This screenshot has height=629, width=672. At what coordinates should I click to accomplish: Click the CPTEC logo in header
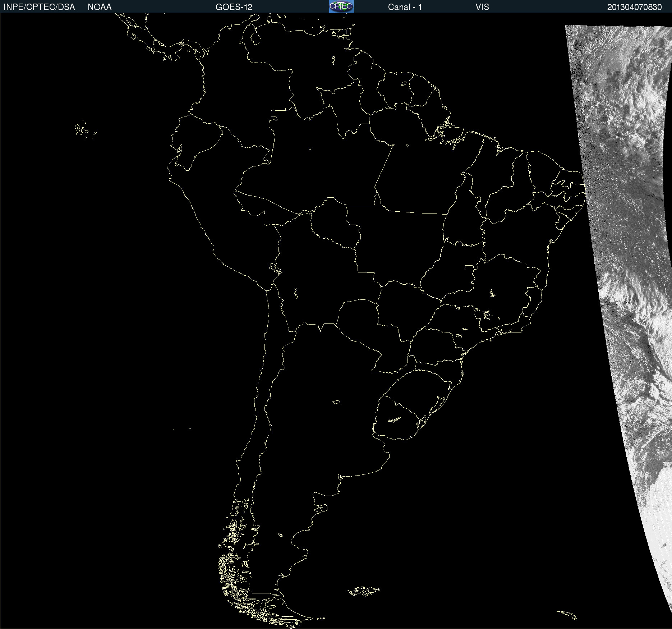(x=341, y=6)
